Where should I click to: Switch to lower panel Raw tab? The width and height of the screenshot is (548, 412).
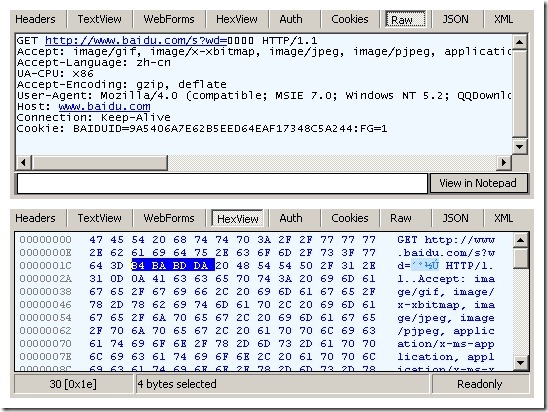401,218
